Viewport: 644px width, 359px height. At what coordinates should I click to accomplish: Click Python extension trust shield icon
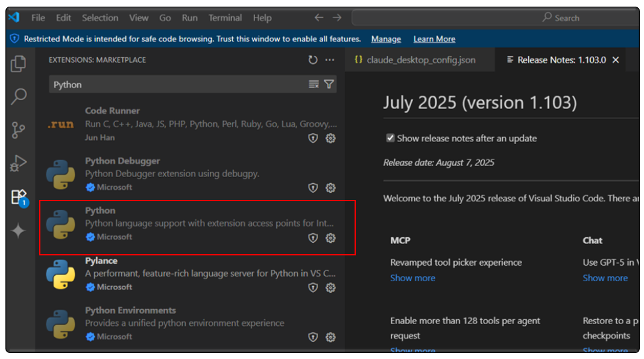tap(313, 238)
